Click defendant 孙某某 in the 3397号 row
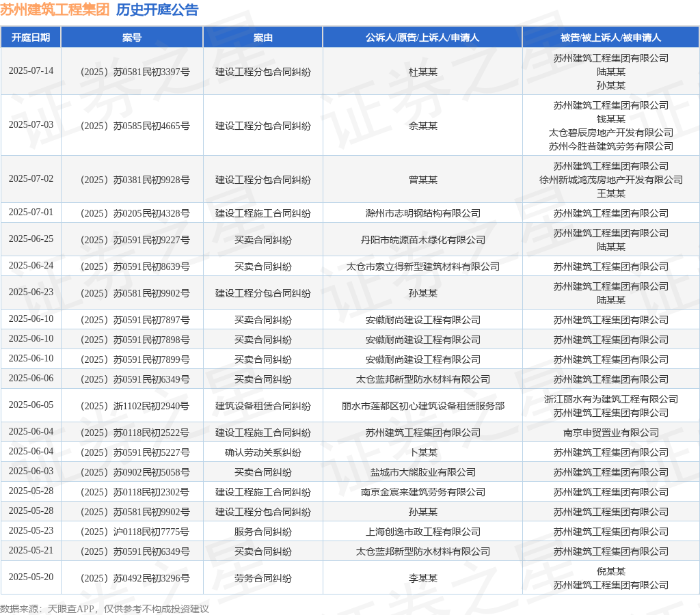Viewport: 700px width, 615px height. coord(610,85)
